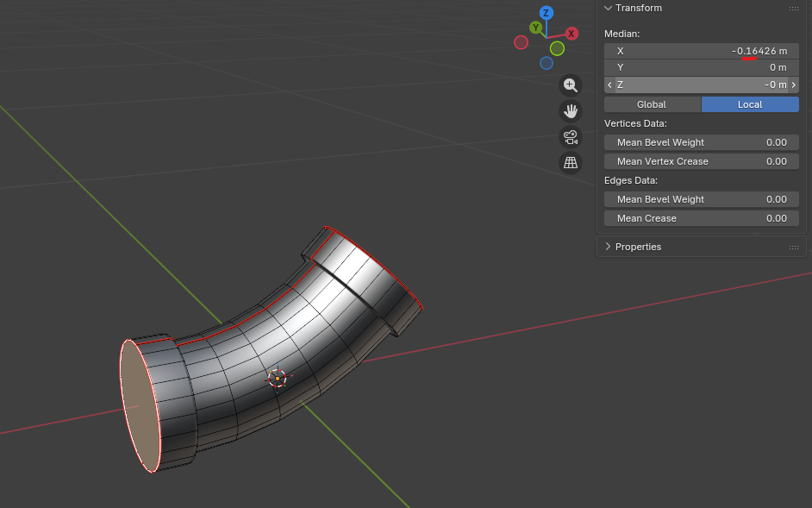Click the Mean Crease edge slider
The width and height of the screenshot is (812, 508).
click(x=702, y=218)
